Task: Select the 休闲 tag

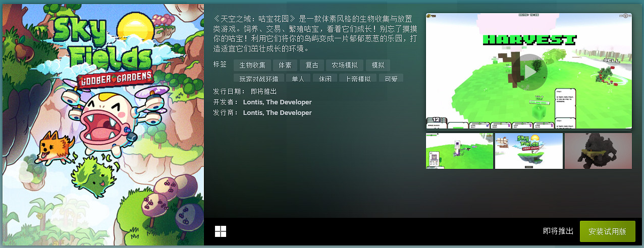Action: [325, 79]
